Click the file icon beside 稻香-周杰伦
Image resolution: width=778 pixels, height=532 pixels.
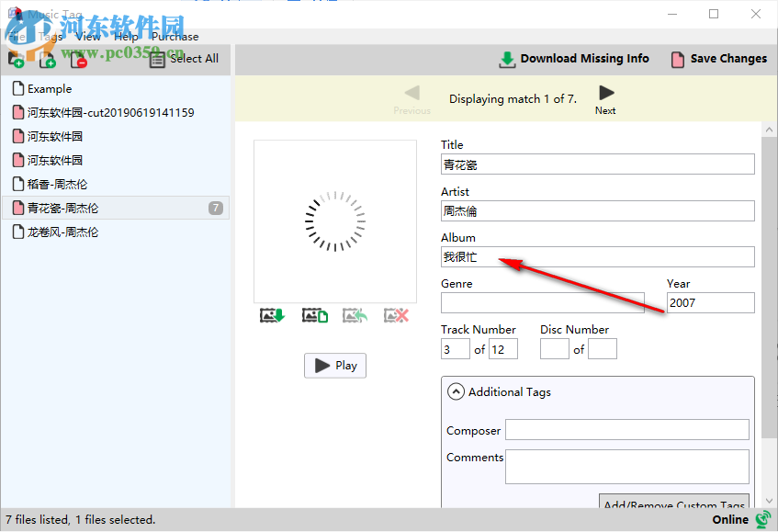[18, 184]
